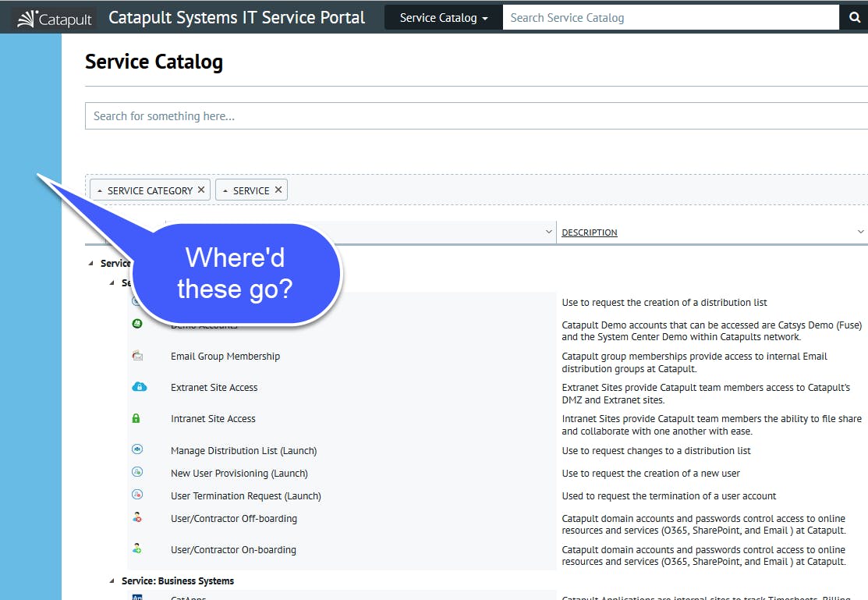Open User/Contractor On-boarding
Viewport: 868px width, 600px height.
coord(233,550)
